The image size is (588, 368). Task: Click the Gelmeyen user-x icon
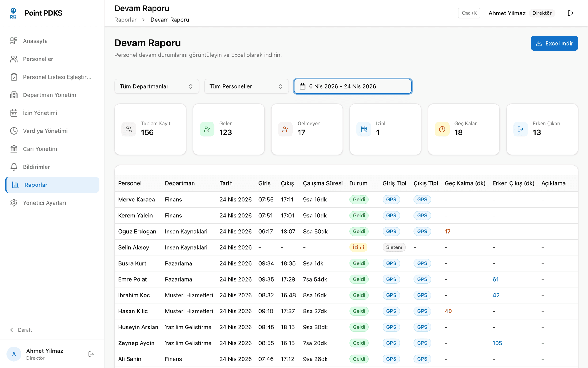click(285, 129)
